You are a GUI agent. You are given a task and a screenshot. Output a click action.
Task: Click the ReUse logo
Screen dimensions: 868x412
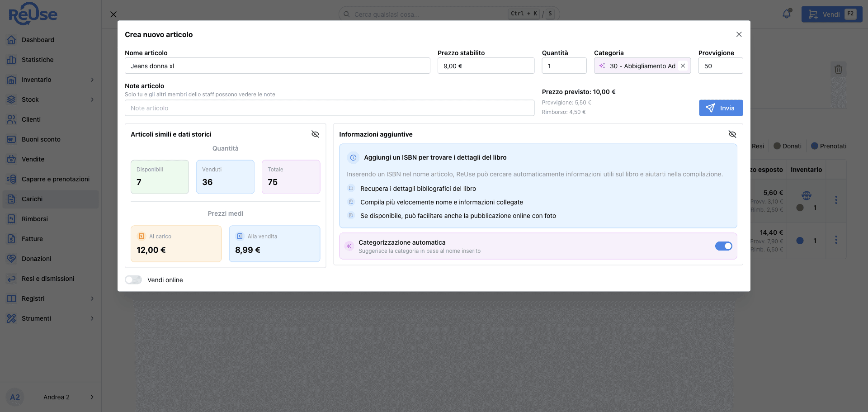coord(33,14)
